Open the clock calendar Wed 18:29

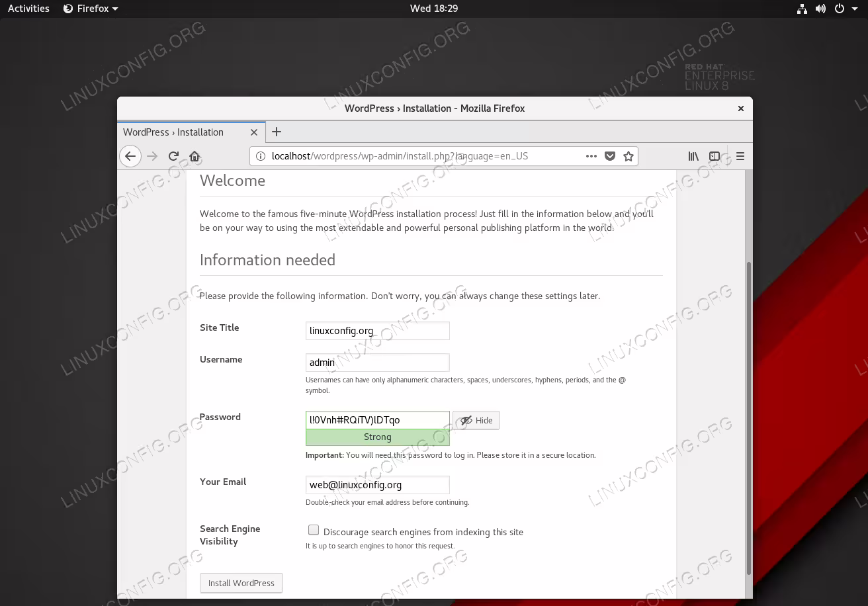click(434, 9)
